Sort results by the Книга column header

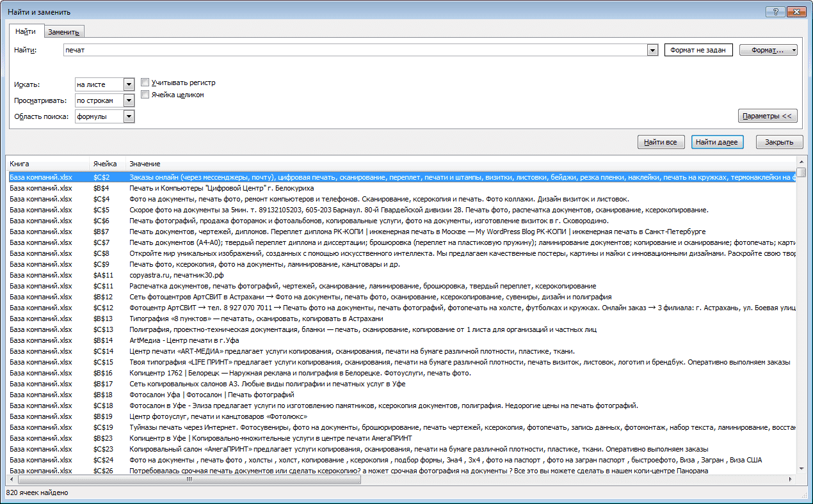coord(47,164)
